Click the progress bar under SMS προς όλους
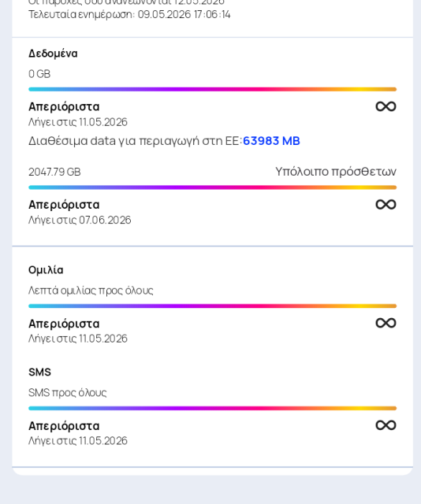421x504 pixels. [212, 408]
